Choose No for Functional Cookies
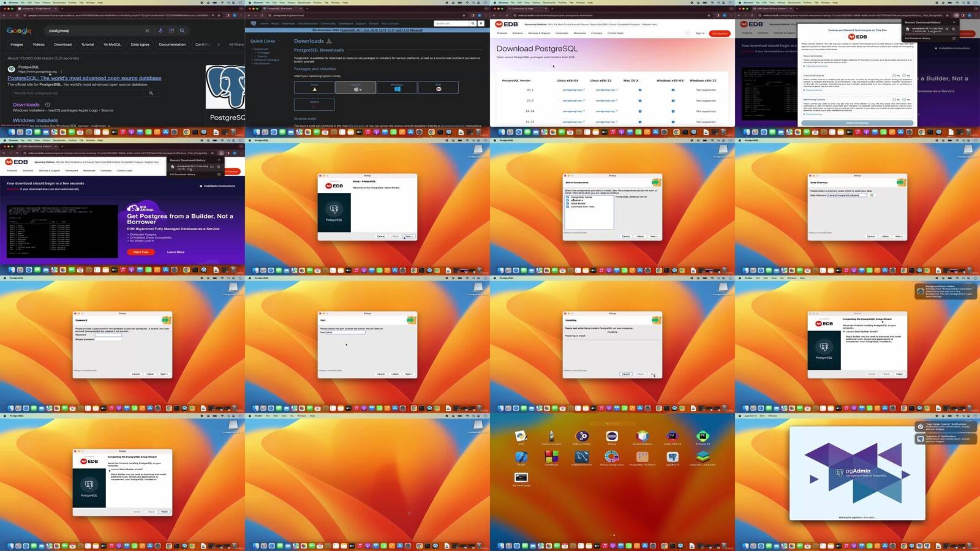980x551 pixels. [894, 75]
